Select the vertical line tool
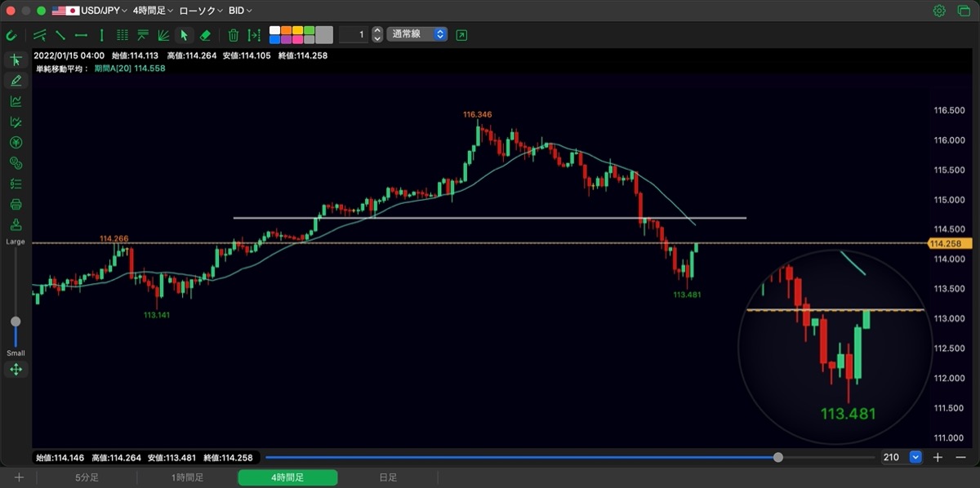The width and height of the screenshot is (980, 488). pyautogui.click(x=101, y=35)
